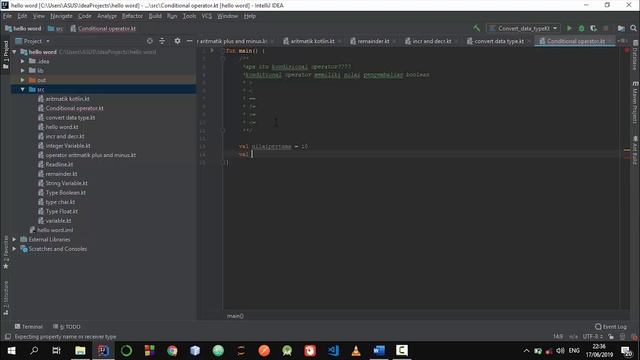Click editor line with val nilaipertama
Screen dimensions: 640x360
420,146
